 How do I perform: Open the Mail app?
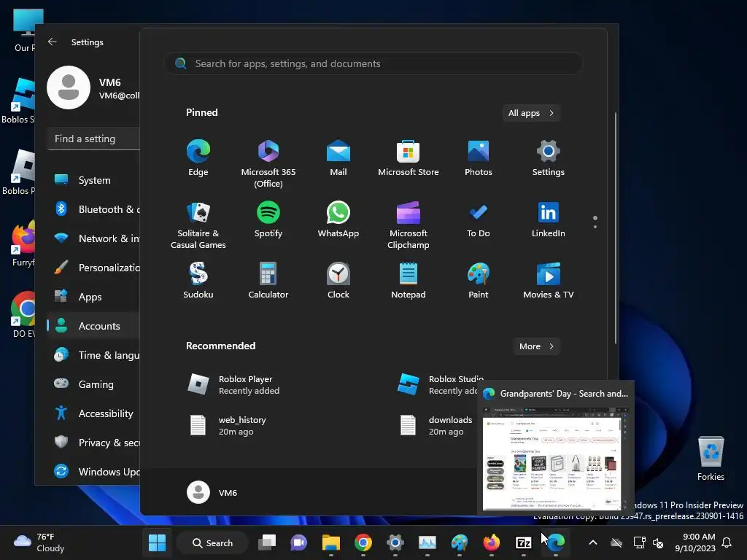coord(338,158)
